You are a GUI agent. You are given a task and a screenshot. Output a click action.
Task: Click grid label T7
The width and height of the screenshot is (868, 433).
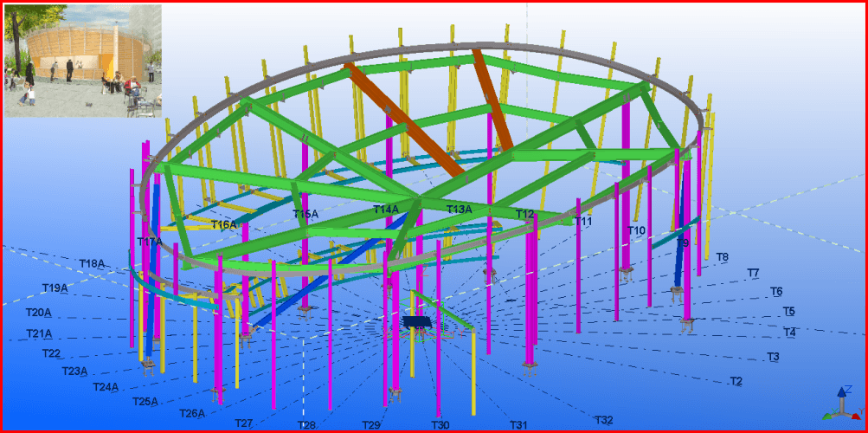click(753, 273)
